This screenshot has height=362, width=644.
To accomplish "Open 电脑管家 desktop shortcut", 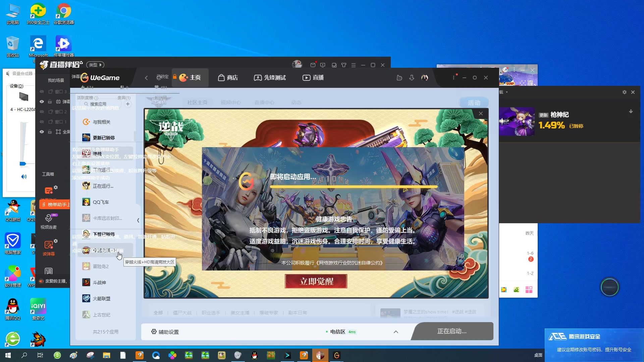I will click(x=13, y=244).
